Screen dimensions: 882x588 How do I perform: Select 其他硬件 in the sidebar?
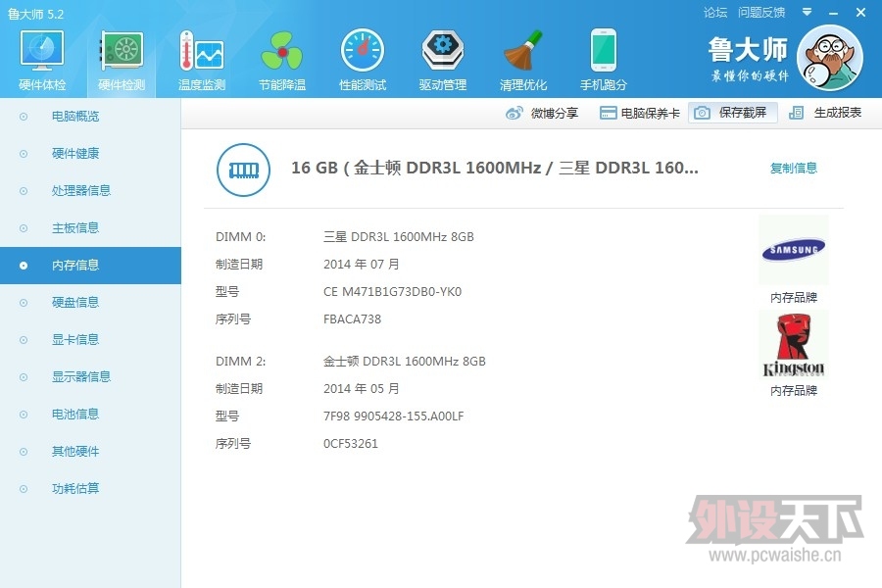[x=90, y=451]
